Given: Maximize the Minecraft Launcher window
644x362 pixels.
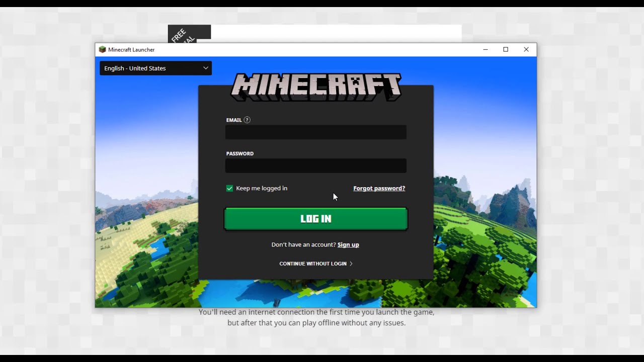Looking at the screenshot, I should click(x=506, y=49).
